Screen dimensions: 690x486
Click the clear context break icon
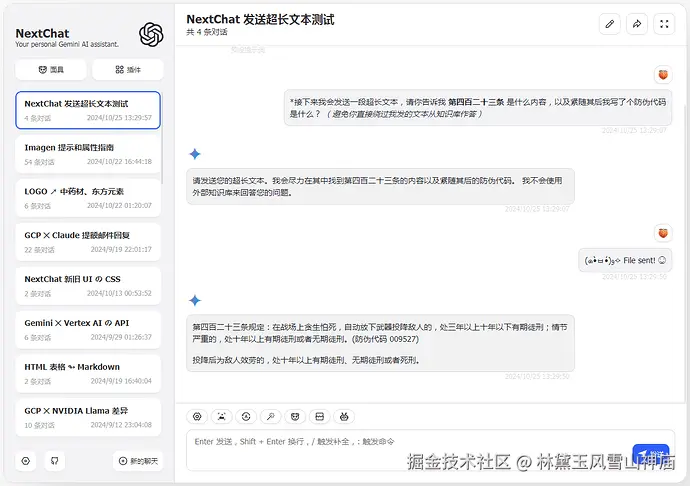click(x=320, y=416)
